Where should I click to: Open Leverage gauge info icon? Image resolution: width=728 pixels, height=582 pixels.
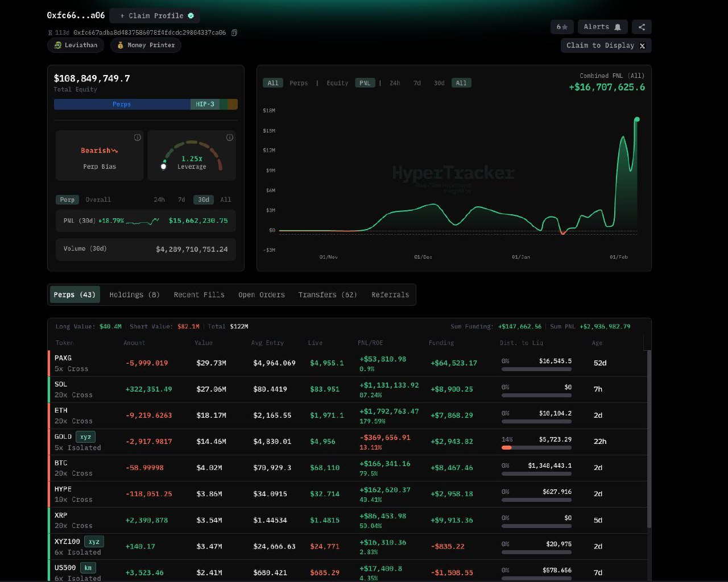[x=229, y=138]
